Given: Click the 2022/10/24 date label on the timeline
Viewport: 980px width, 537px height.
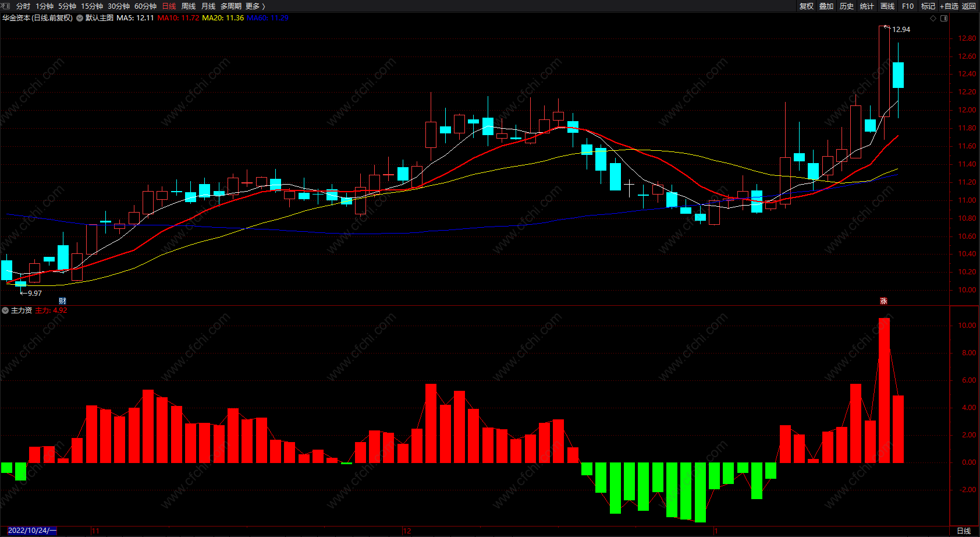Looking at the screenshot, I should [29, 531].
